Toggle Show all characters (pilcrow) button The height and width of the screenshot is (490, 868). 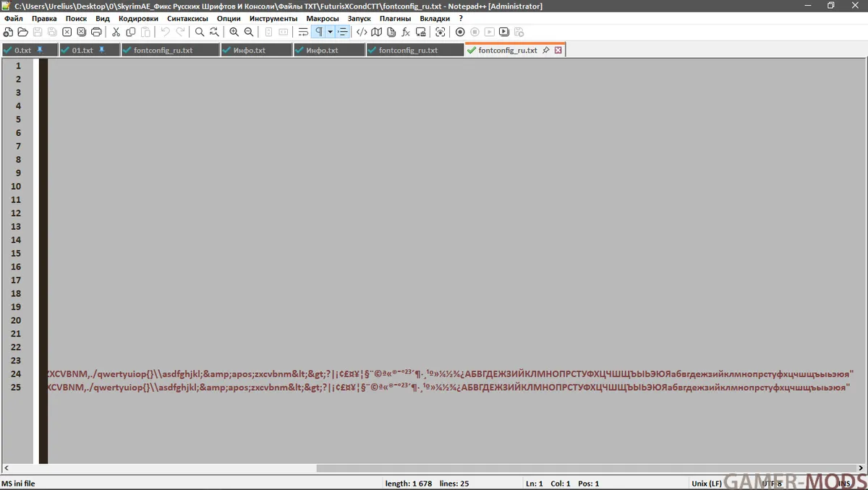coord(318,32)
